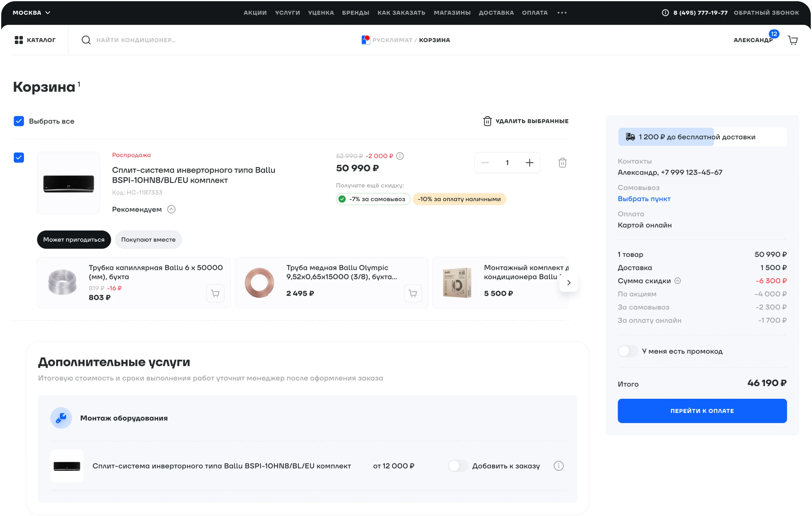
Task: Open 'Доставка' in top menu
Action: [496, 13]
